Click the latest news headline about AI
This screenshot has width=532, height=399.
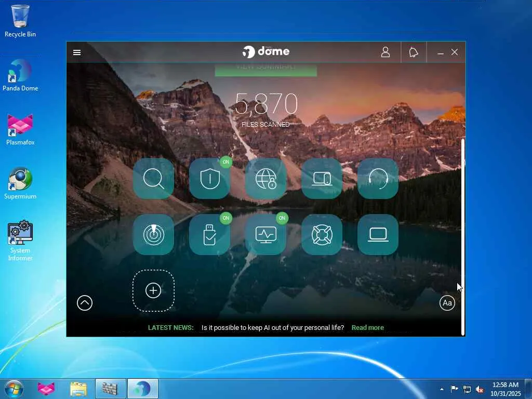[x=272, y=327]
